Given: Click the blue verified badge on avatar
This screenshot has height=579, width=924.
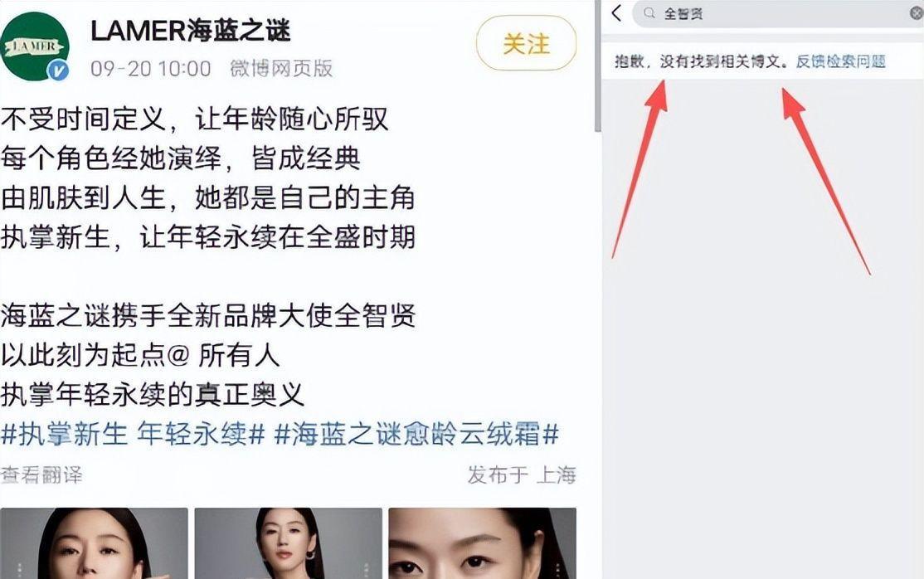Looking at the screenshot, I should pos(58,71).
